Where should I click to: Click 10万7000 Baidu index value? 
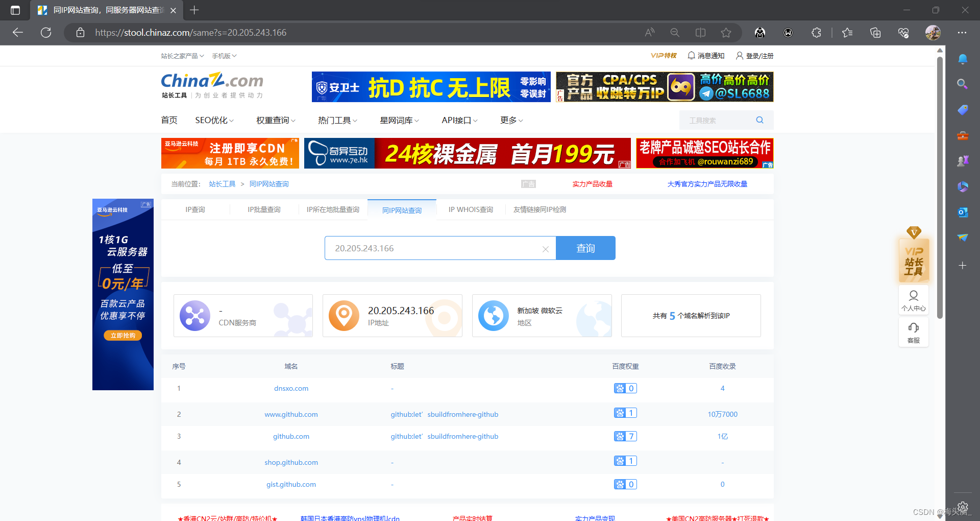(x=722, y=414)
